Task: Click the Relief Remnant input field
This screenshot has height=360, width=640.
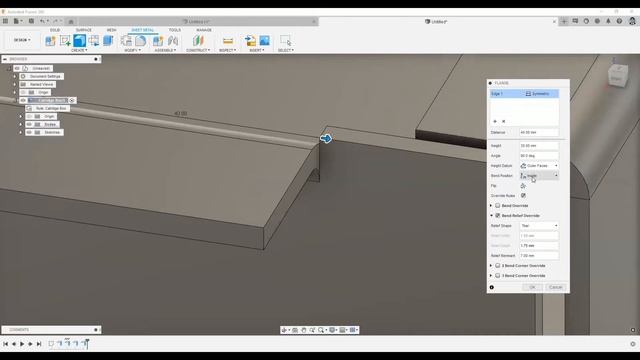Action: pyautogui.click(x=539, y=256)
